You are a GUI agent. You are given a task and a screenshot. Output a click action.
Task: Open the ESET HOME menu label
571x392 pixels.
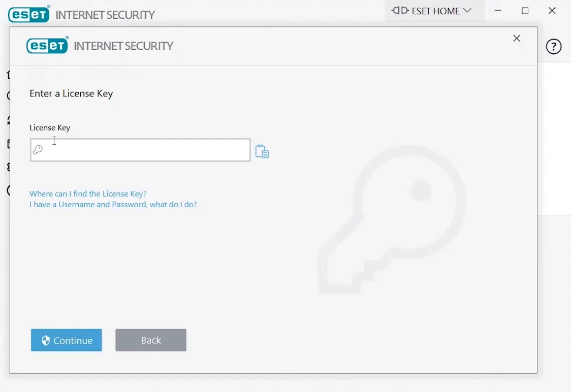[x=435, y=11]
